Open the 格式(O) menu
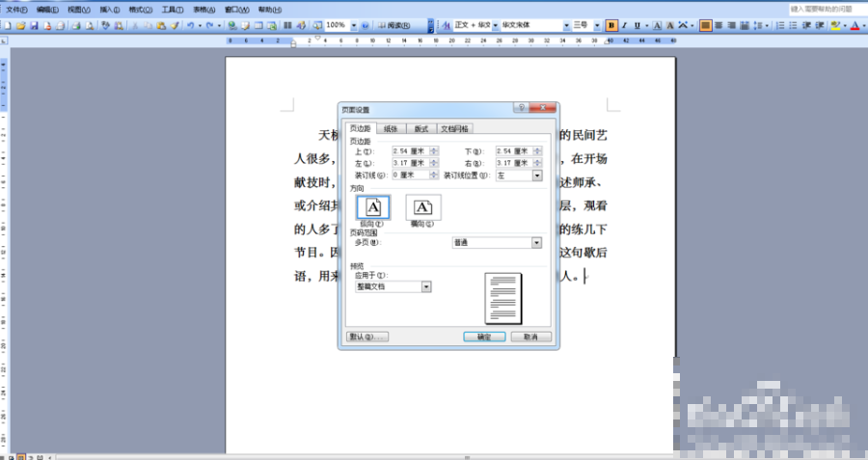Viewport: 868px width, 460px height. point(141,10)
